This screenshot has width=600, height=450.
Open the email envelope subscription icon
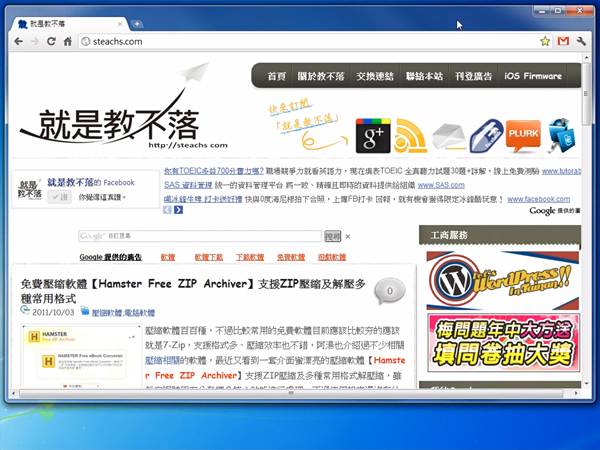pyautogui.click(x=448, y=136)
